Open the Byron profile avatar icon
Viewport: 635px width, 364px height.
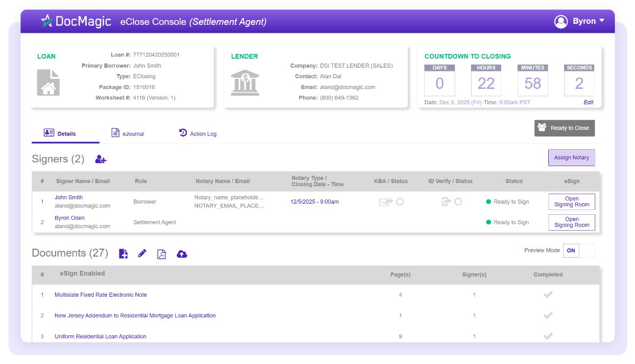pyautogui.click(x=561, y=22)
